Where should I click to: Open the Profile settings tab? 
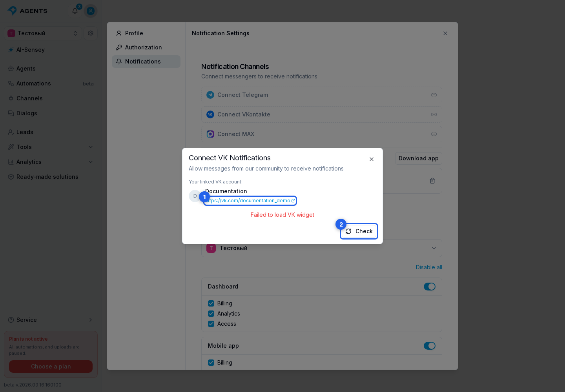click(146, 33)
